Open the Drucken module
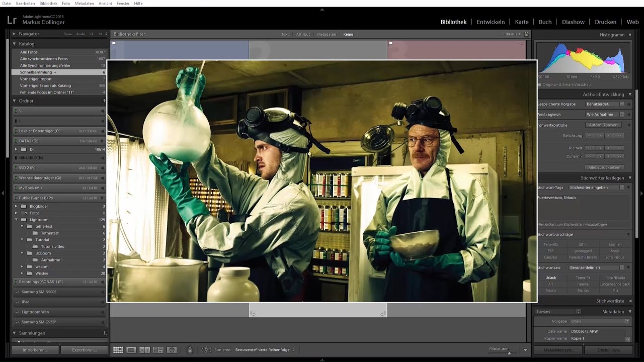The width and height of the screenshot is (644, 362). pos(605,22)
